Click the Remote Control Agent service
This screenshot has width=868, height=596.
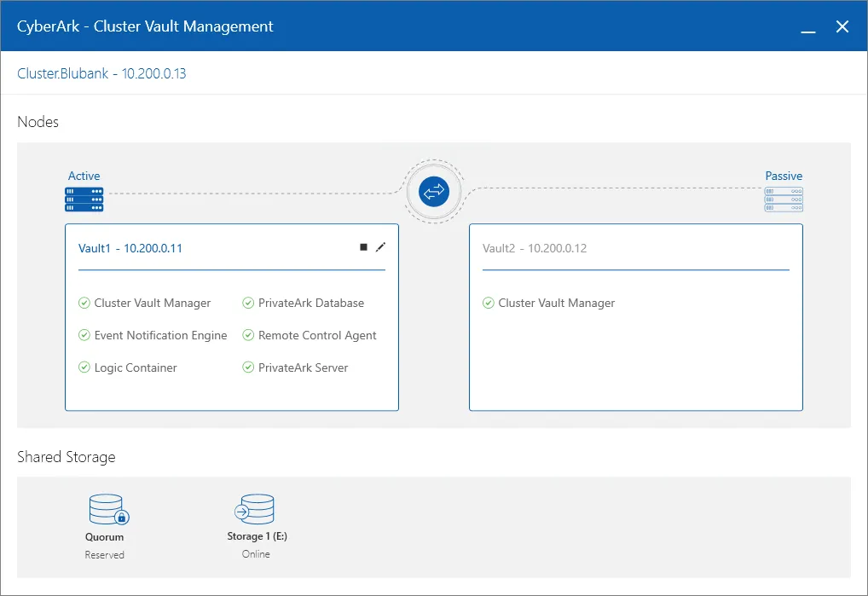pos(317,335)
